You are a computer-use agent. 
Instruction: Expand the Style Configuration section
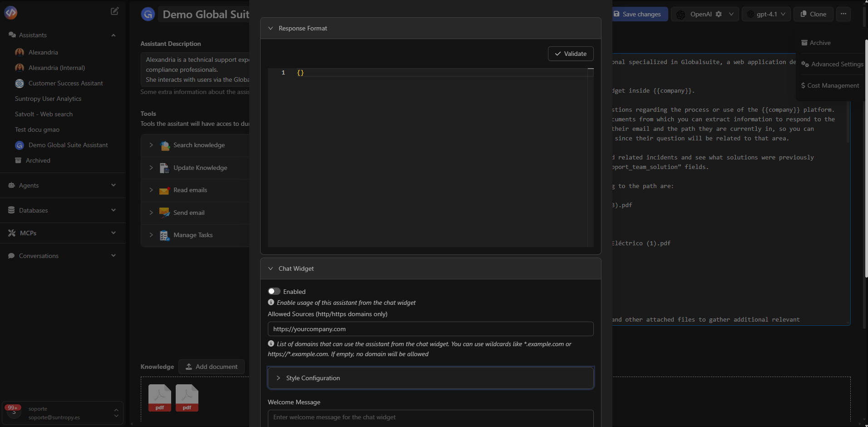tap(312, 377)
